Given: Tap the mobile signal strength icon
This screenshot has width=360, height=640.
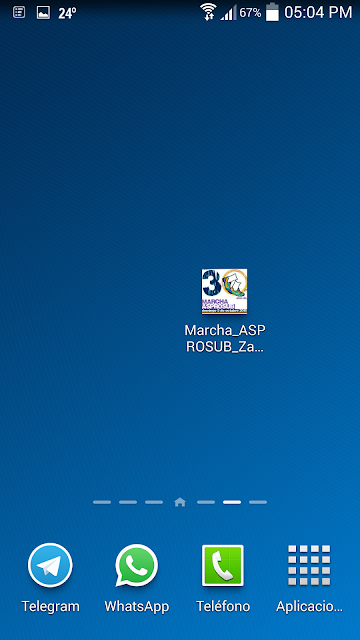Looking at the screenshot, I should click(229, 13).
